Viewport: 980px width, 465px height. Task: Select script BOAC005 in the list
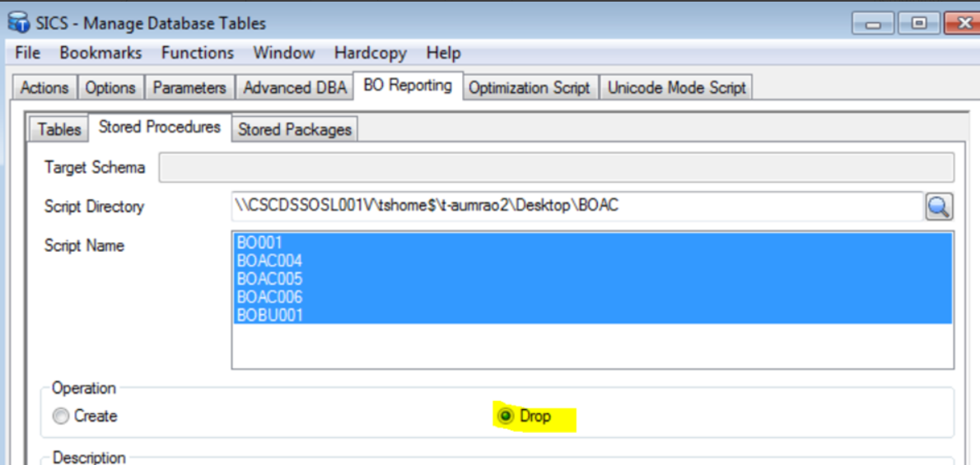(269, 279)
